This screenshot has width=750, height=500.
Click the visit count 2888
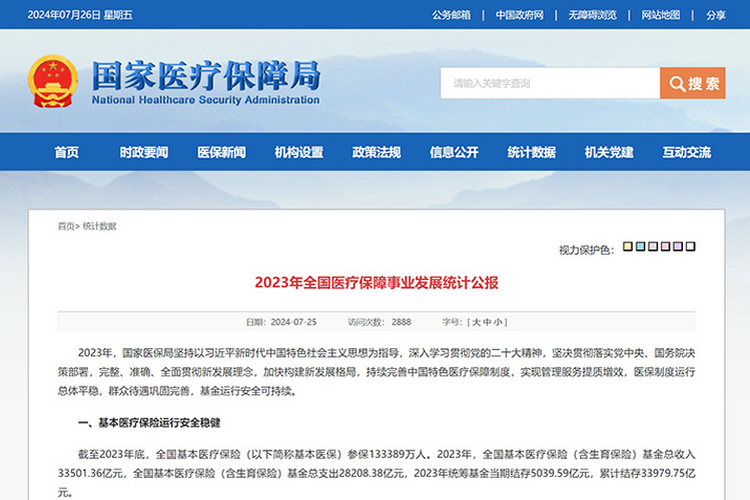(x=401, y=322)
